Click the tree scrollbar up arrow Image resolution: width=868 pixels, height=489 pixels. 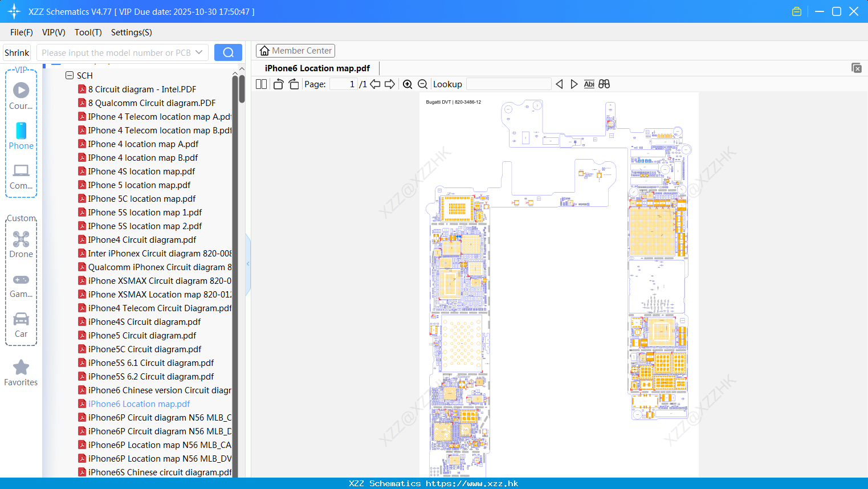point(242,68)
